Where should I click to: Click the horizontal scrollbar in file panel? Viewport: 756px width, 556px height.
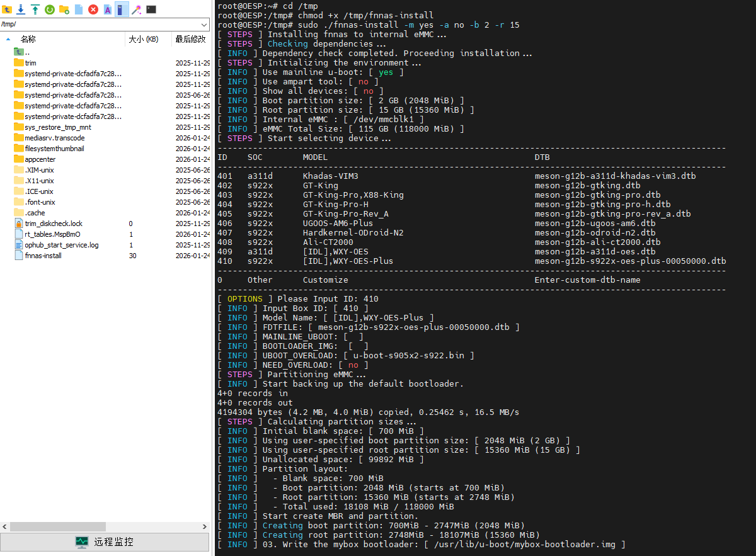(101, 526)
